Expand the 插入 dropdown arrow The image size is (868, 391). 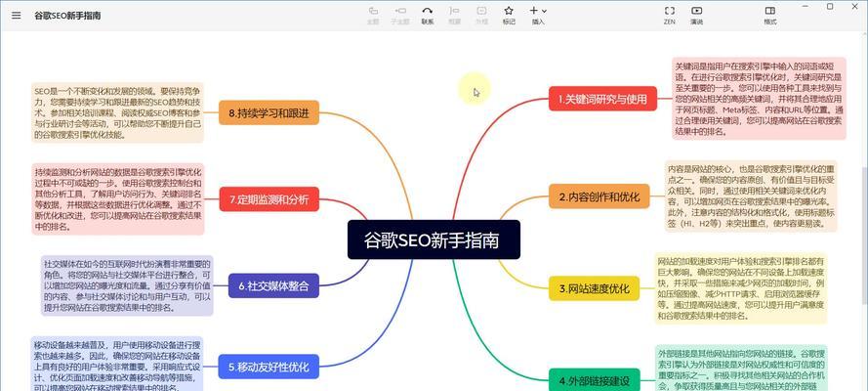coord(545,11)
